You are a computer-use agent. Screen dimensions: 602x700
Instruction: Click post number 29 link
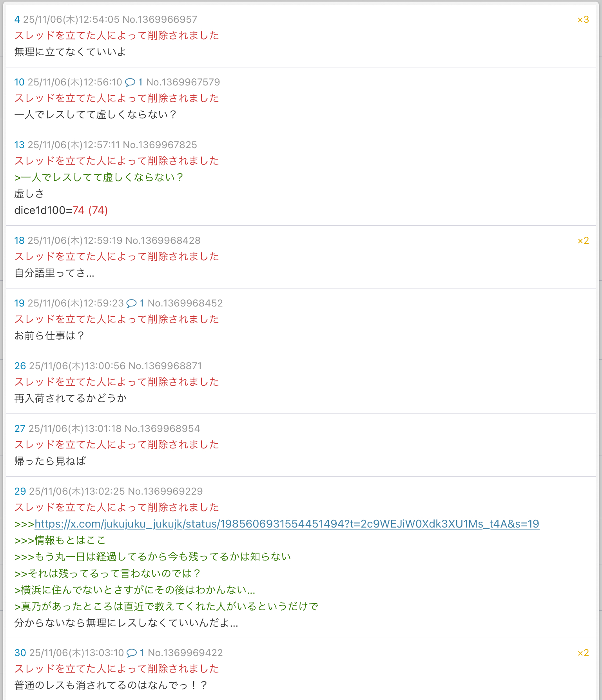tap(20, 491)
